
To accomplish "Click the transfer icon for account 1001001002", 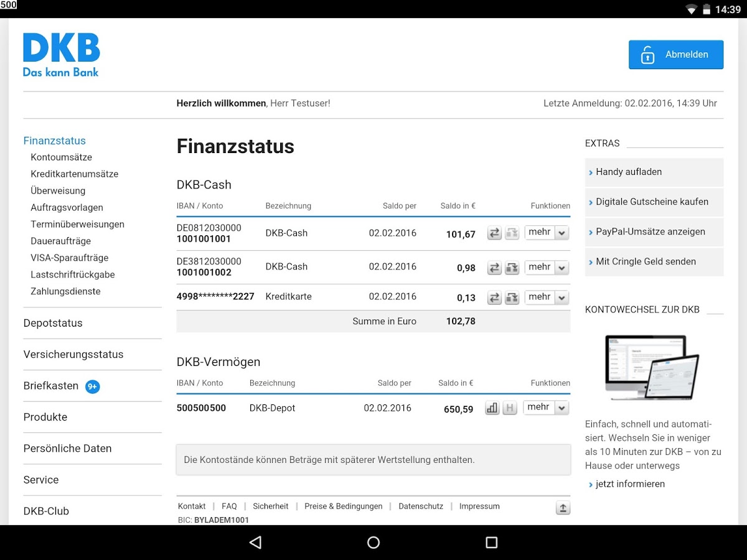I will [494, 268].
